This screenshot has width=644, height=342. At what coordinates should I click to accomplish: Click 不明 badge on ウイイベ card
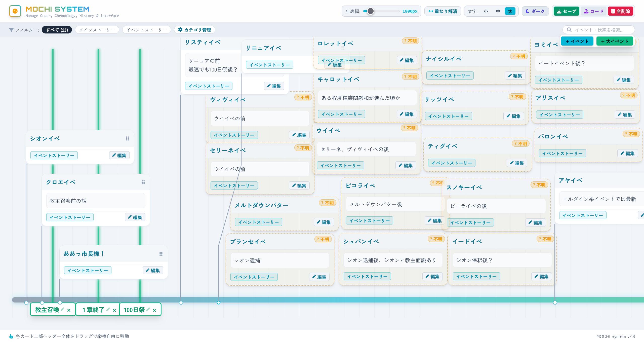409,128
